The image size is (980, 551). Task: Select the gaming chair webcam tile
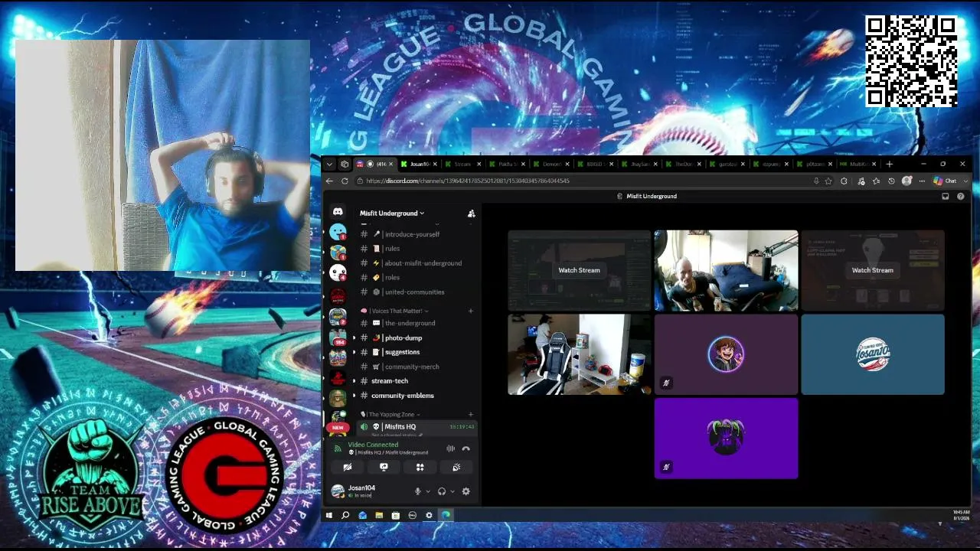(580, 354)
